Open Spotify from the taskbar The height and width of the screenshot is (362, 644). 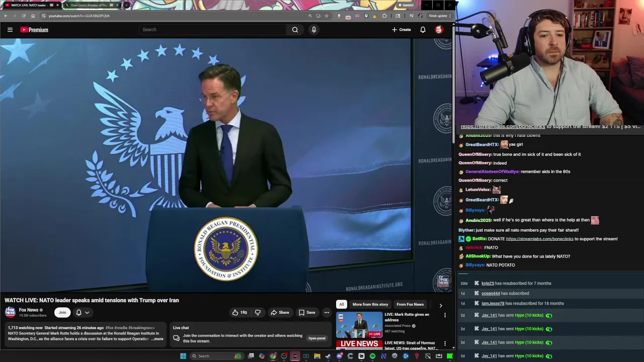[372, 356]
